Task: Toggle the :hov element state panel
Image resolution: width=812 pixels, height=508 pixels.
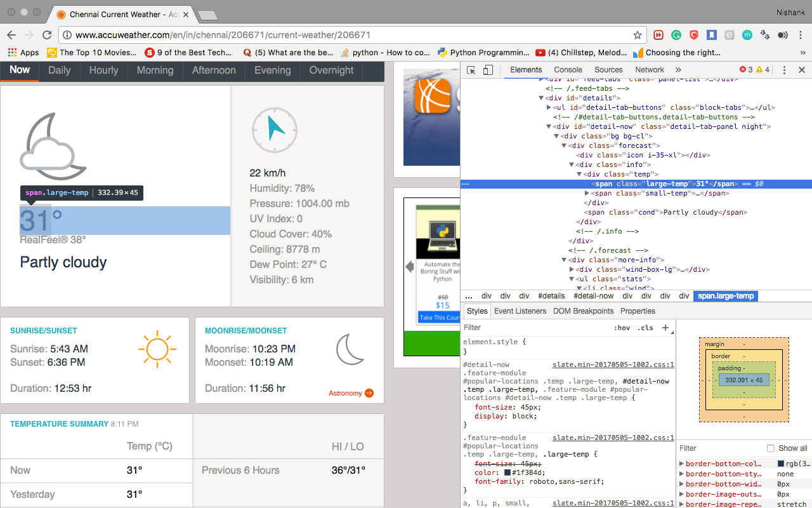Action: tap(622, 328)
